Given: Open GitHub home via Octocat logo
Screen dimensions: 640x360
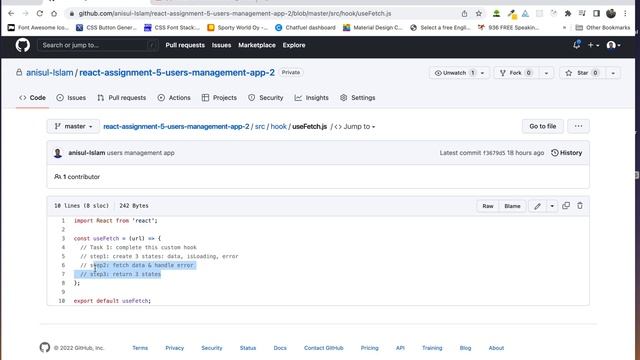Looking at the screenshot, I should coord(22,45).
